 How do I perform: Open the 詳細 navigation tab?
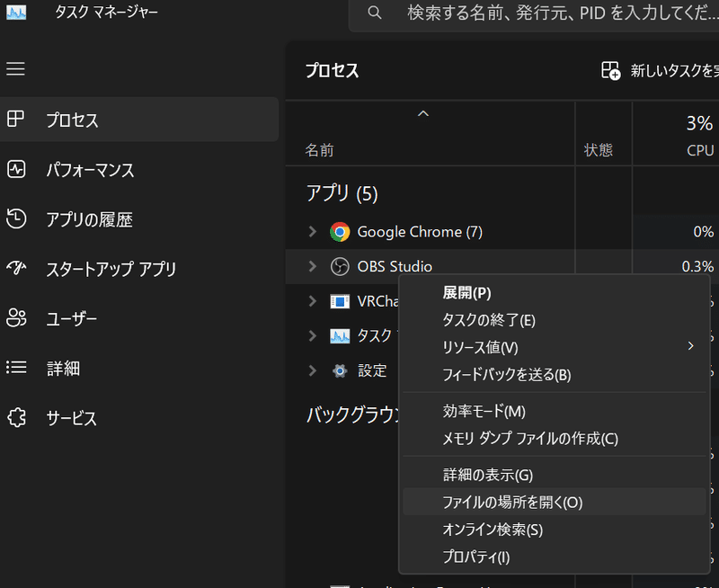click(139, 368)
